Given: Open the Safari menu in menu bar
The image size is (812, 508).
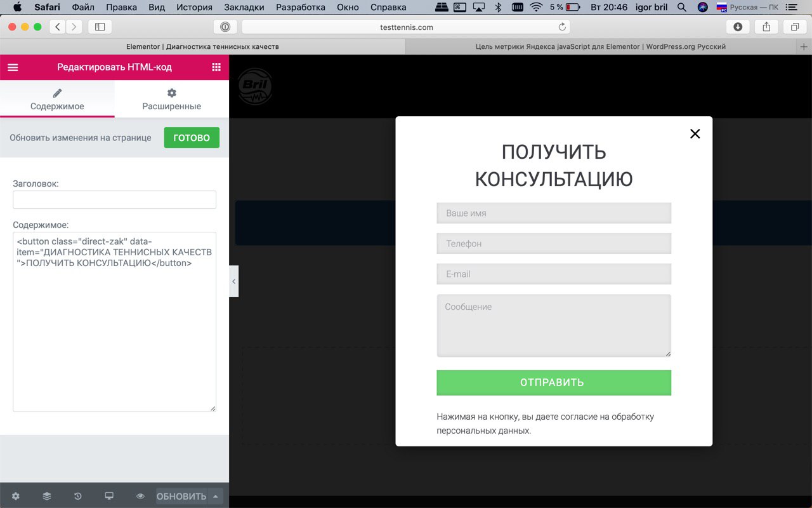Looking at the screenshot, I should pyautogui.click(x=47, y=7).
